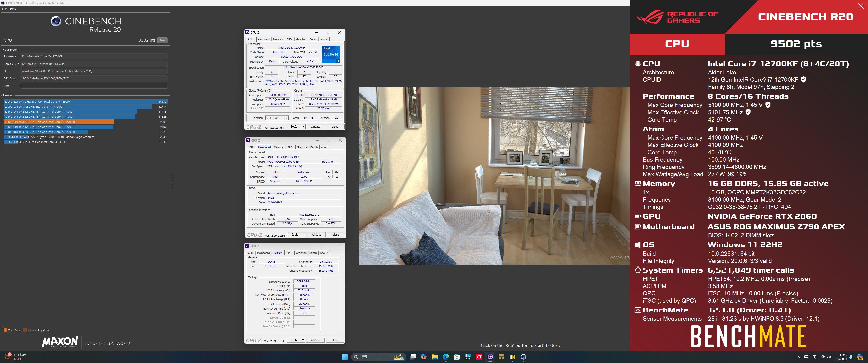Open the BenchMate BM taskbar icon
The image size is (868, 363).
coord(512,357)
